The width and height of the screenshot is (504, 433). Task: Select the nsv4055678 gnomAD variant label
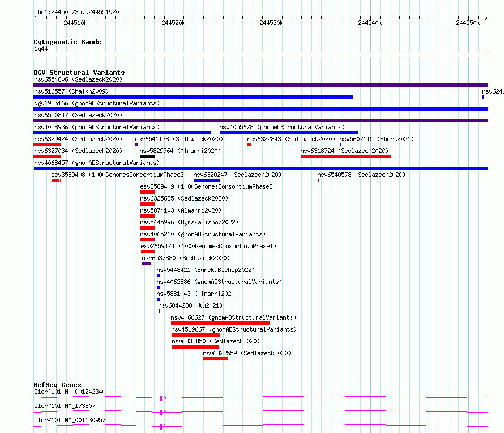coord(282,127)
